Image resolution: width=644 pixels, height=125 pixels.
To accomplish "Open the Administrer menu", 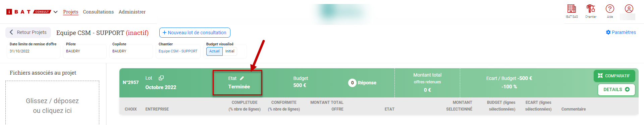I will (x=132, y=12).
